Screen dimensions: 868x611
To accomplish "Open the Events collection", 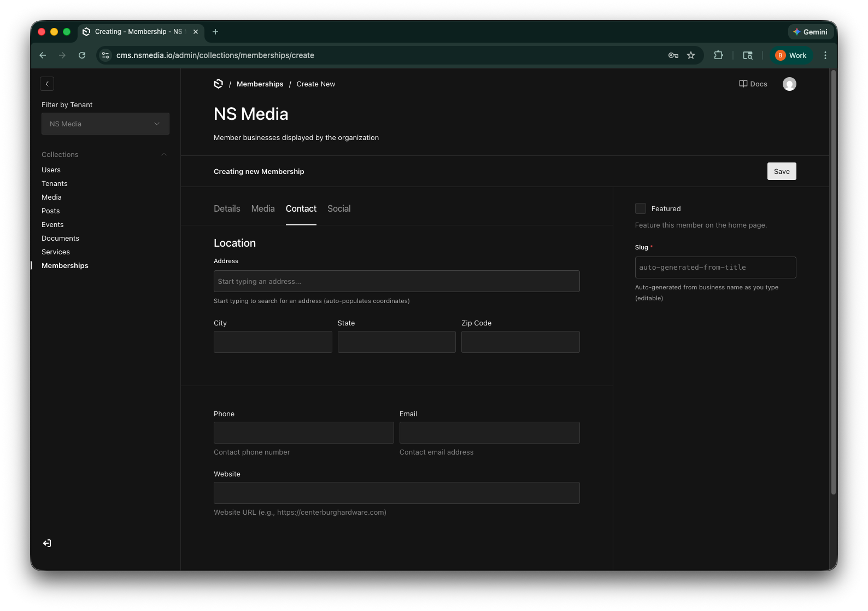I will 52,225.
